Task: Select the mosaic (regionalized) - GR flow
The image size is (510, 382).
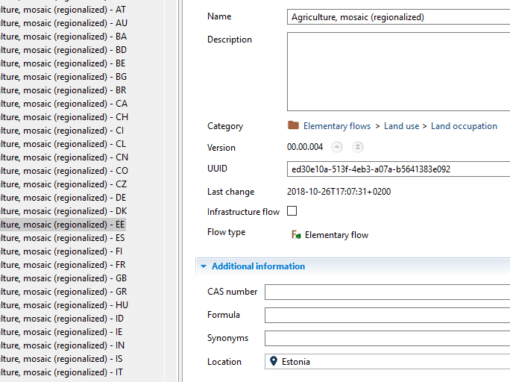Action: [63, 292]
